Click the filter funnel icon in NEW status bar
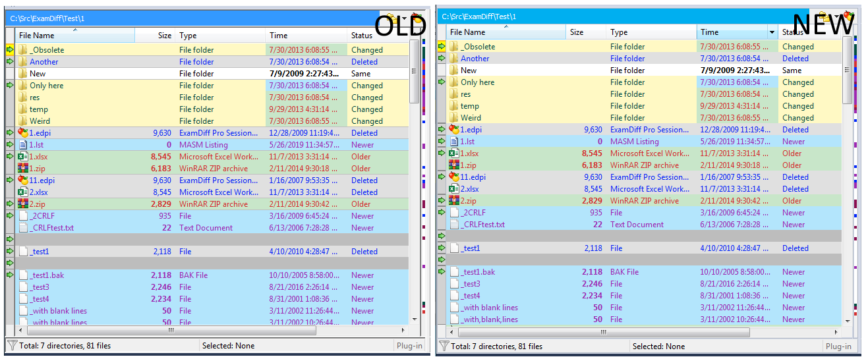The height and width of the screenshot is (359, 868). (444, 346)
